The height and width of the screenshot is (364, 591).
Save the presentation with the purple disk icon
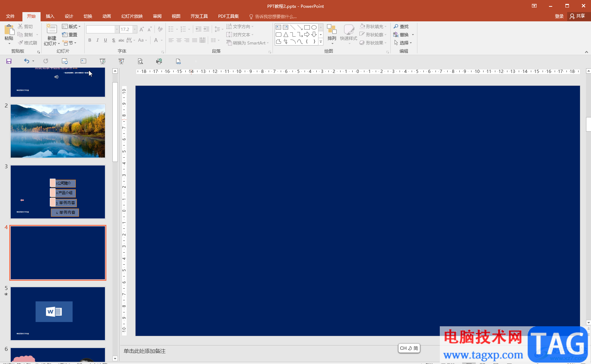[9, 61]
